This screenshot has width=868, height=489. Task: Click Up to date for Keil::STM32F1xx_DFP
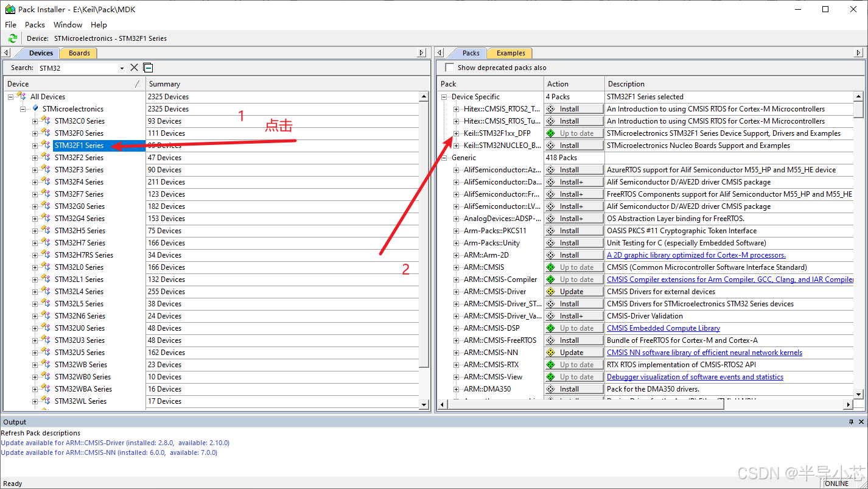click(x=574, y=133)
